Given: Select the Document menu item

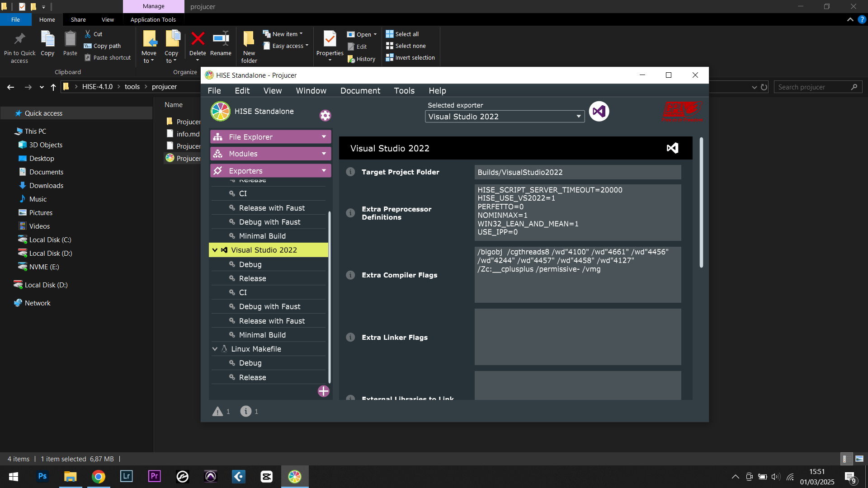Looking at the screenshot, I should point(361,90).
